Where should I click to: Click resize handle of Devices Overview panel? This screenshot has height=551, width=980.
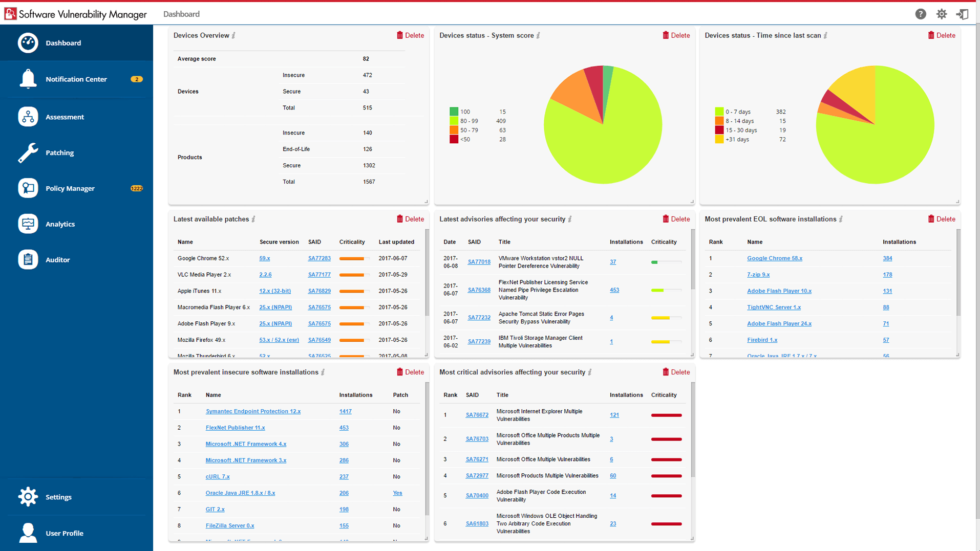coord(426,202)
